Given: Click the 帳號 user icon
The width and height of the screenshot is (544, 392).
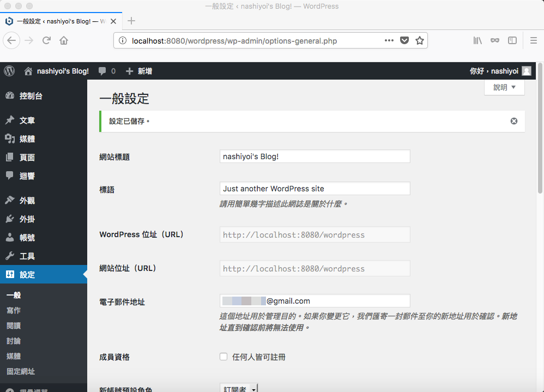Looking at the screenshot, I should pos(10,237).
